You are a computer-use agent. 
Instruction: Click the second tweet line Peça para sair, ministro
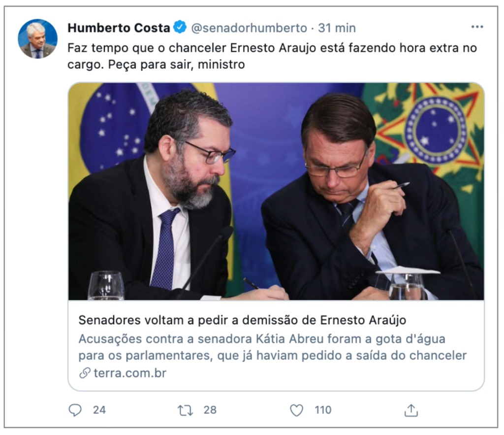177,65
